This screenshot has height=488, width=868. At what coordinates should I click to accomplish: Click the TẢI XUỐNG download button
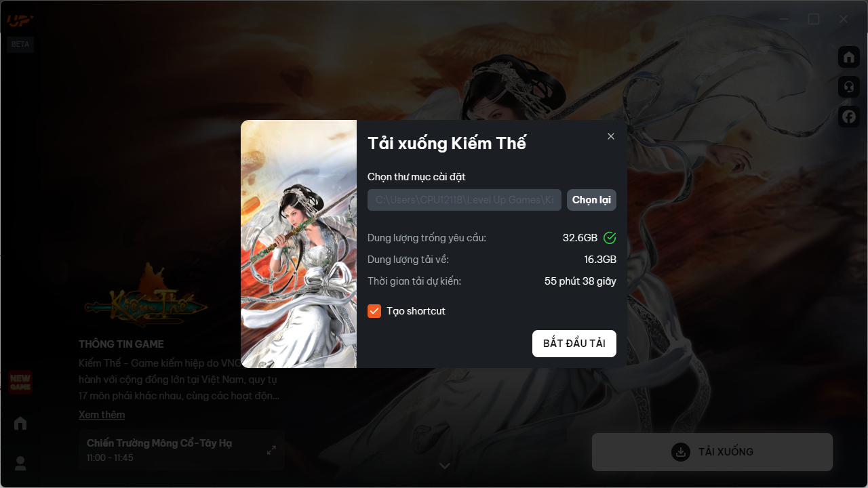coord(712,452)
